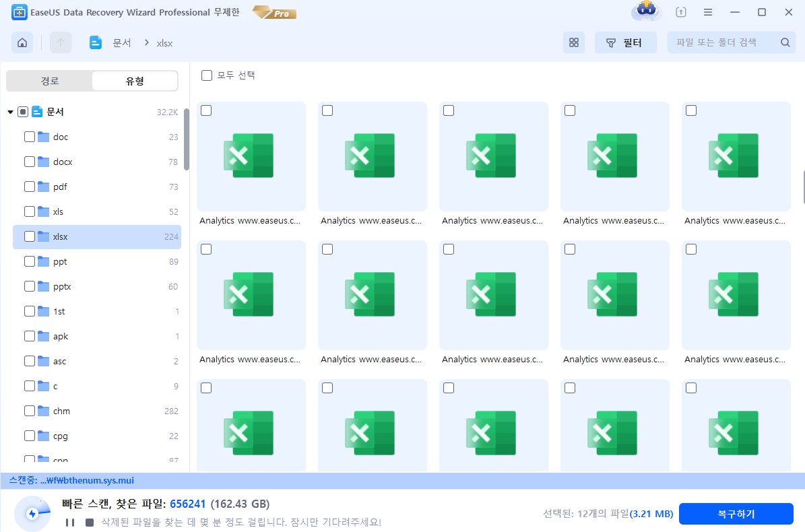Viewport: 805px width, 532px height.
Task: Pause the scan
Action: click(70, 523)
